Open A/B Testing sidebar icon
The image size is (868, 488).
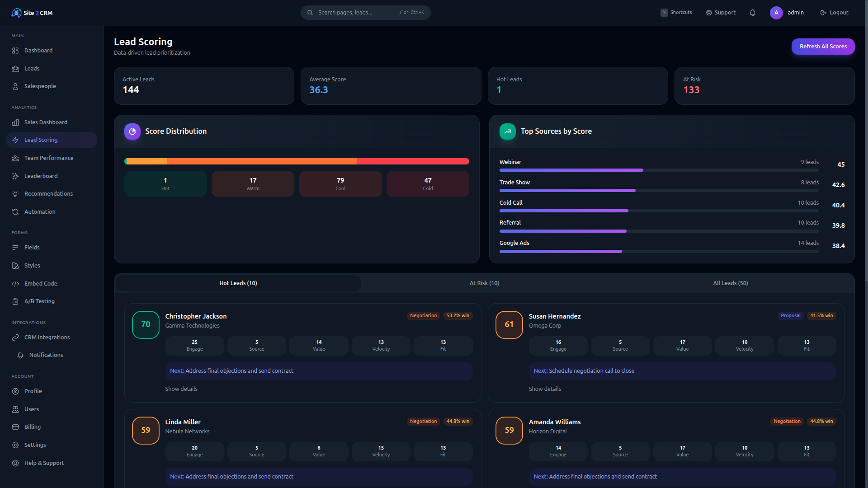[15, 301]
